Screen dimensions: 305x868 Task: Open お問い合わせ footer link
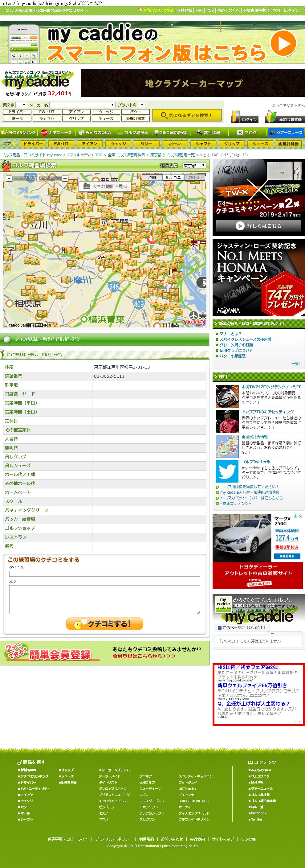172,839
